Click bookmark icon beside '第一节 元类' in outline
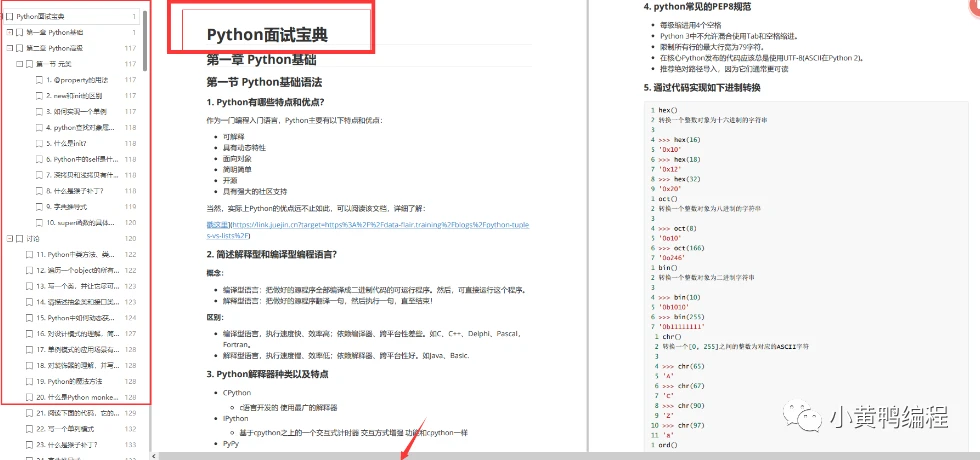Viewport: 980px width, 460px height. 29,64
